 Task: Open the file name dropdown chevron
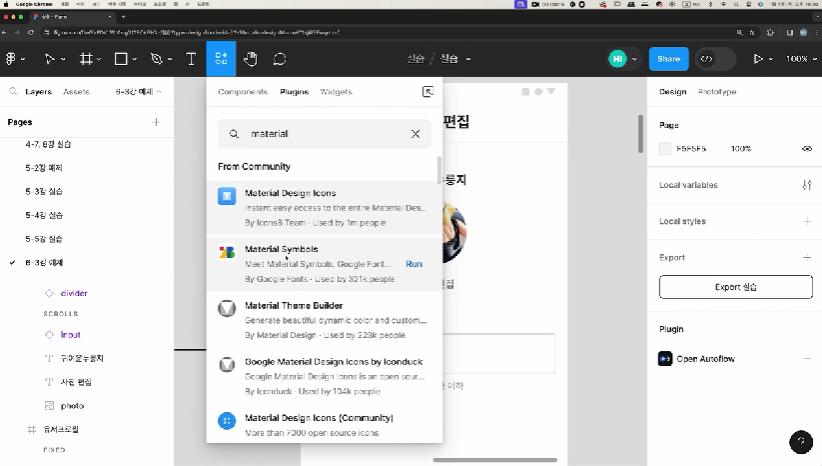tap(468, 59)
